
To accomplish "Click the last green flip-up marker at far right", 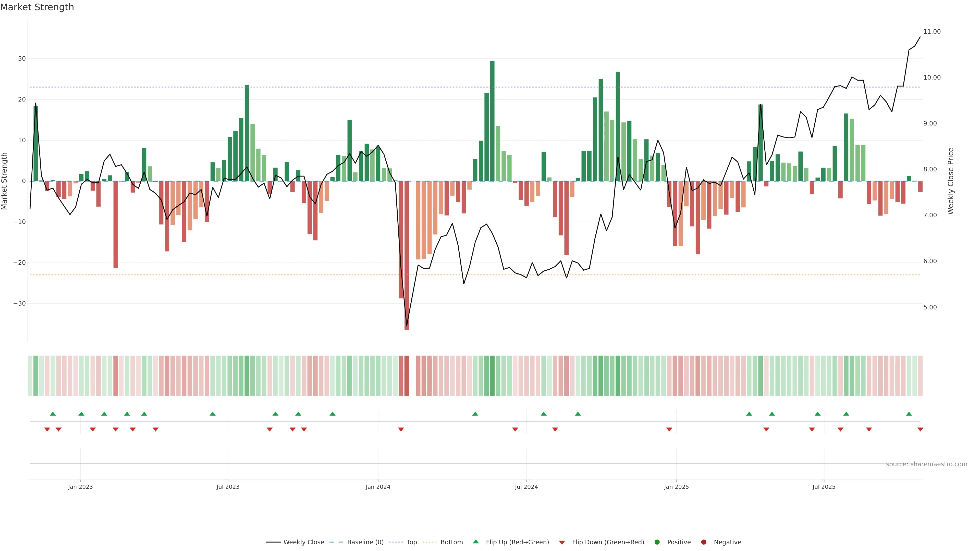I will click(x=909, y=414).
